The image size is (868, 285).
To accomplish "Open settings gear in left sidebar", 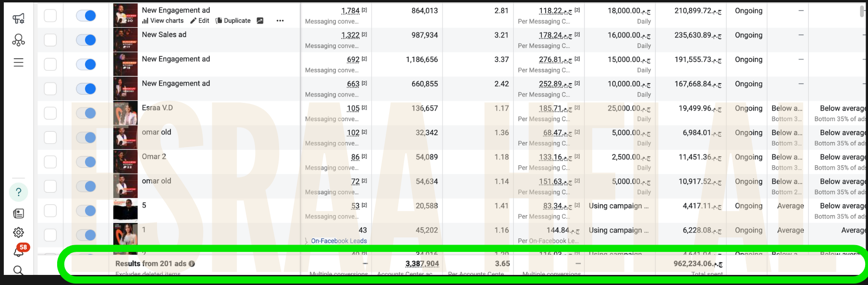I will [x=18, y=233].
